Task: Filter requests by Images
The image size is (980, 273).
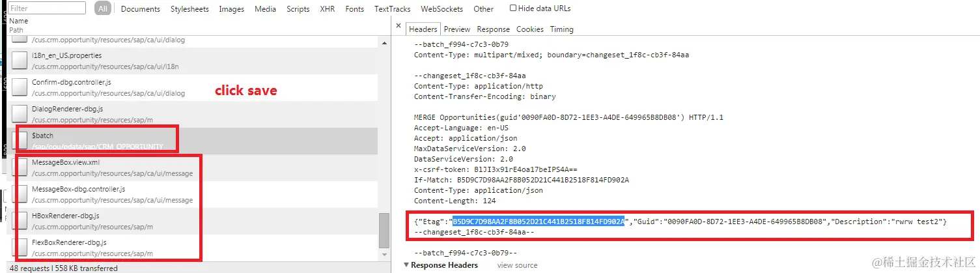Action: pyautogui.click(x=232, y=9)
